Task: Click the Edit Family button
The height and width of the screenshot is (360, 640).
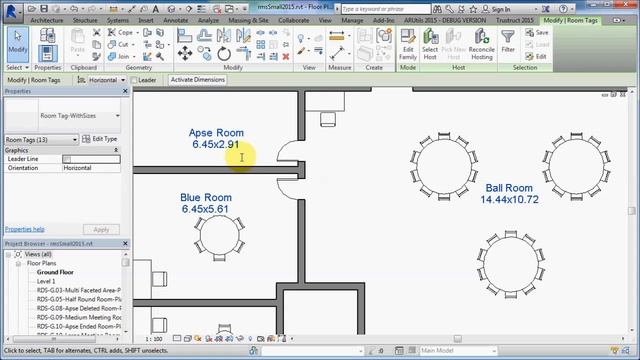Action: tap(408, 44)
